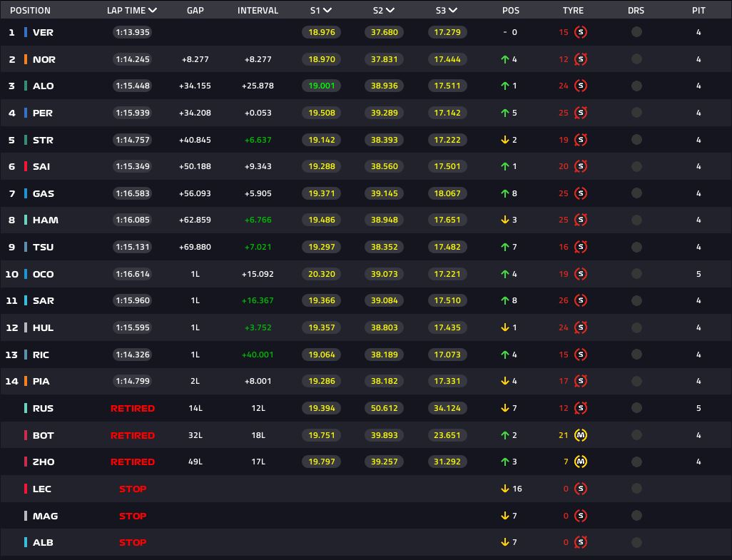The width and height of the screenshot is (732, 560).
Task: Click the green up arrow for NOR
Action: (505, 59)
